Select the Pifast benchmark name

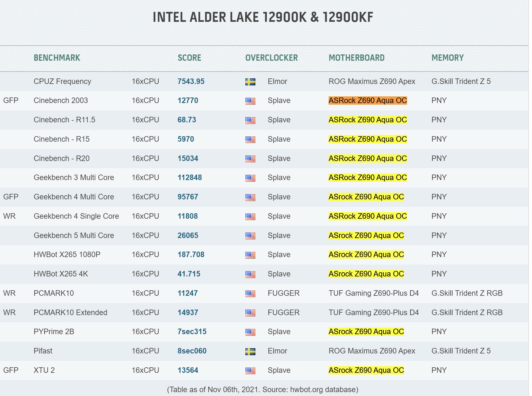43,351
